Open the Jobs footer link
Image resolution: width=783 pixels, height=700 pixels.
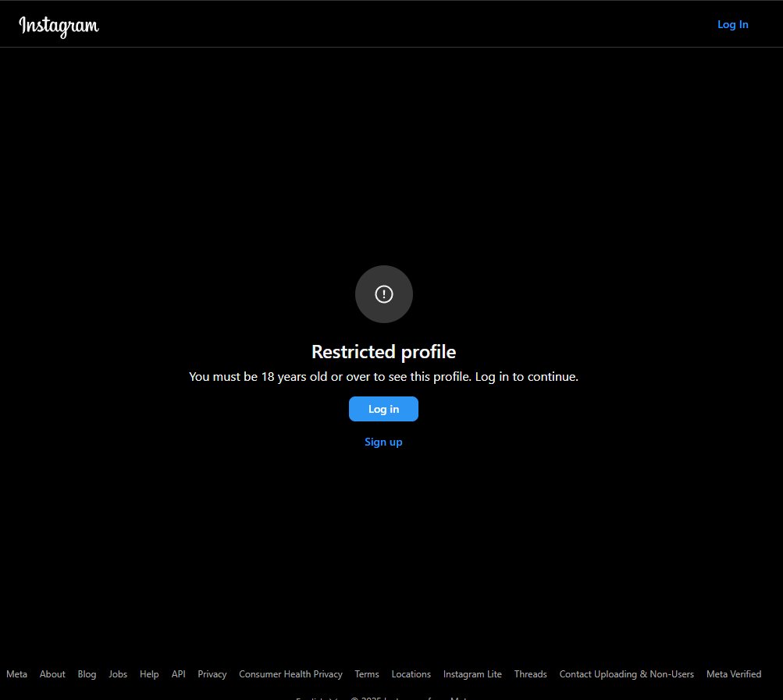118,674
